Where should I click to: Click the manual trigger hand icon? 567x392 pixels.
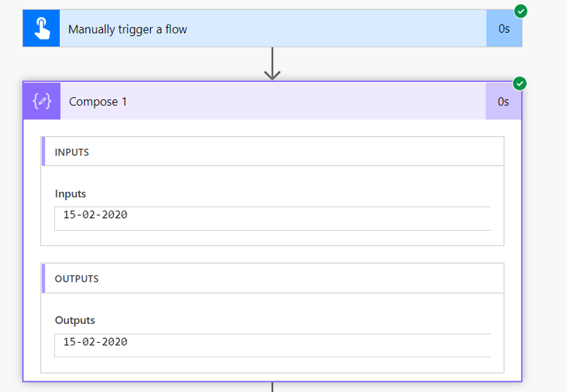click(41, 28)
